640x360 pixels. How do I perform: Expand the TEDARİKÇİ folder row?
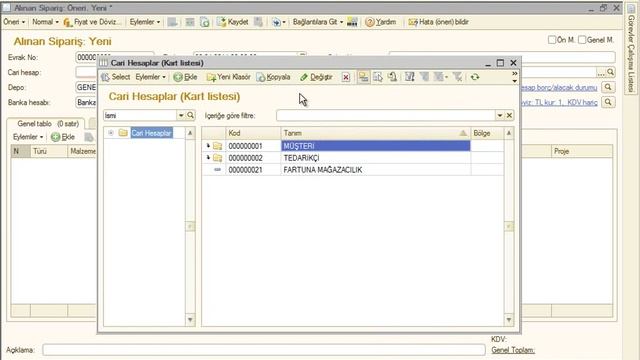pos(208,158)
